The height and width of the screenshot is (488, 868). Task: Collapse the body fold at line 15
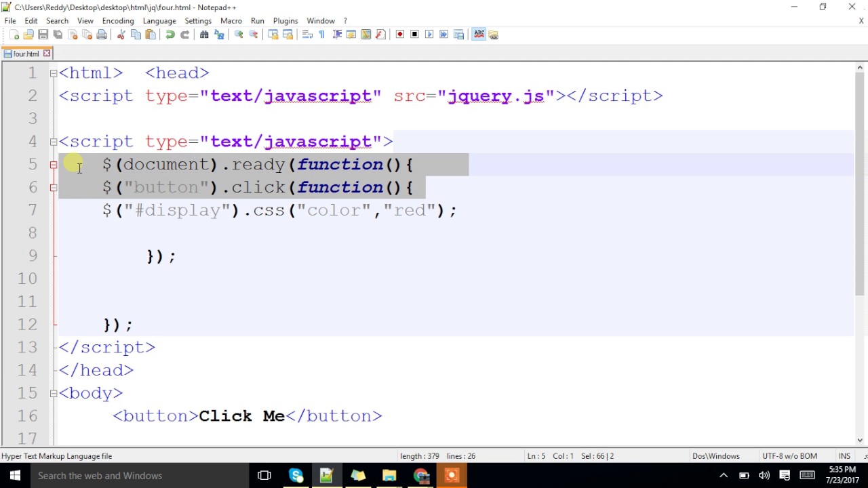pyautogui.click(x=54, y=393)
